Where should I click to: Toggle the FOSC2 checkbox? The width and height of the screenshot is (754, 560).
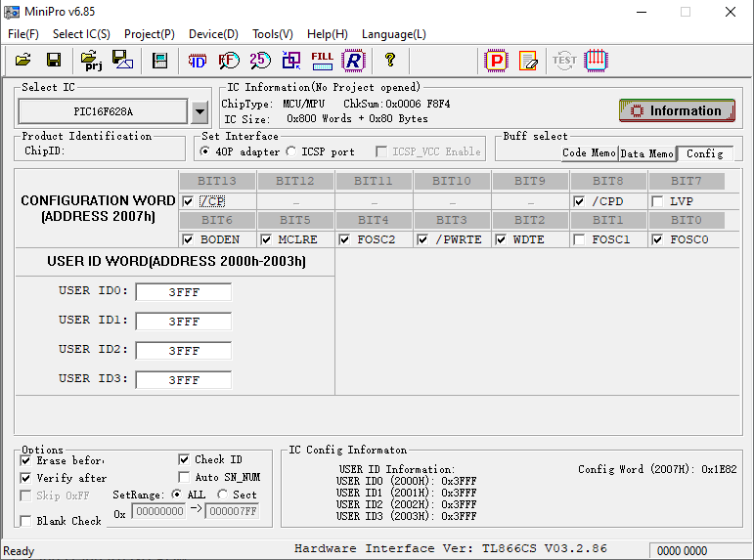344,239
